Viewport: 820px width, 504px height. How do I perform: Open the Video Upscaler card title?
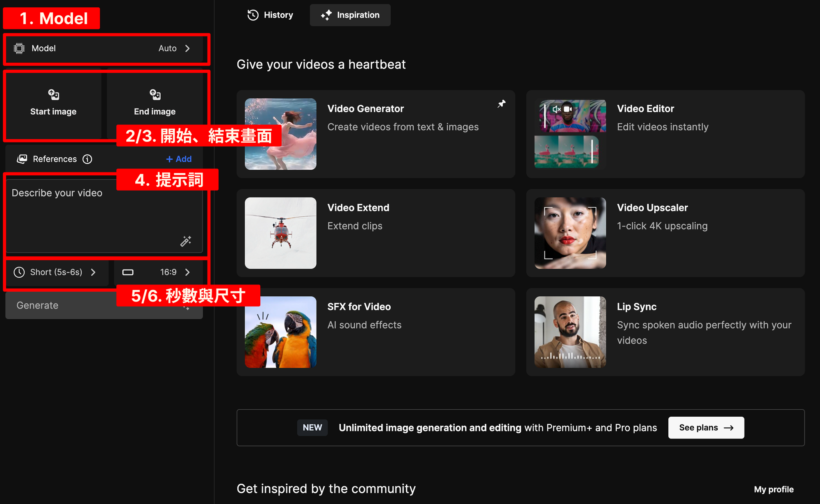click(652, 208)
